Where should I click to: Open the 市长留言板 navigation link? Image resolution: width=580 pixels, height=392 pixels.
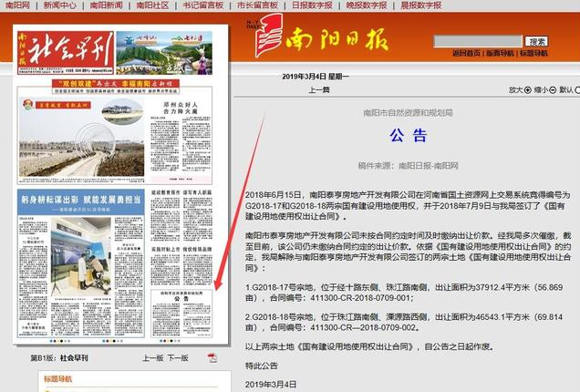(257, 5)
